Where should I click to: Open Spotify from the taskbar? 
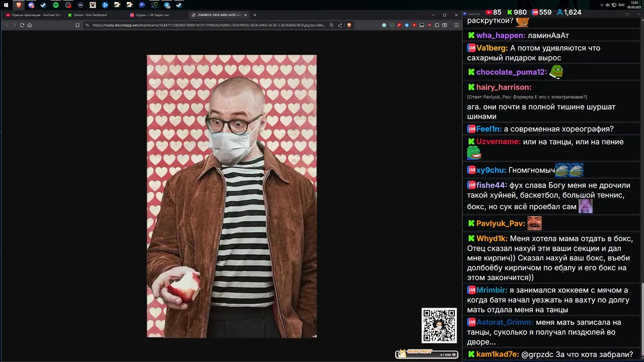pyautogui.click(x=55, y=5)
